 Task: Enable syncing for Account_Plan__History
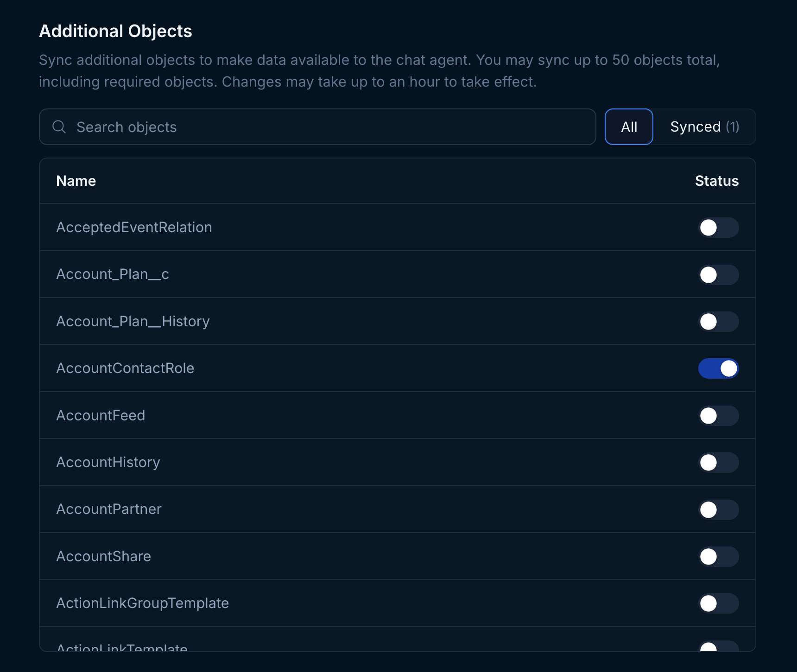click(x=718, y=321)
